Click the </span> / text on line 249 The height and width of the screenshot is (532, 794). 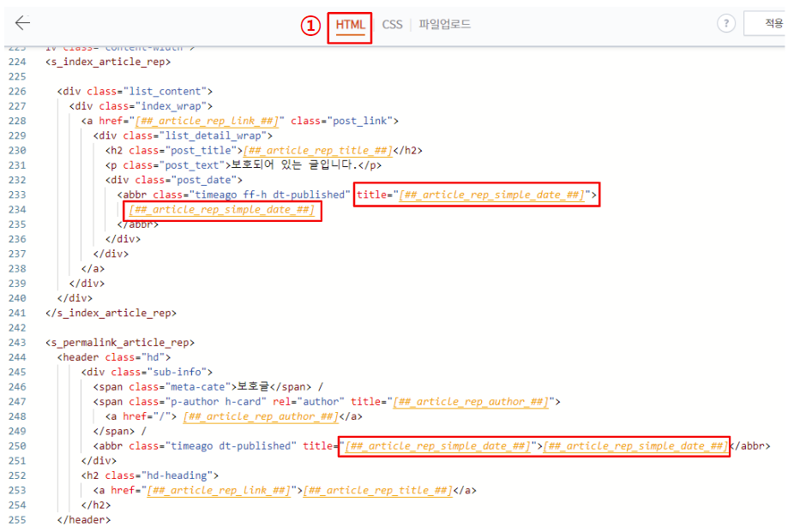click(120, 432)
